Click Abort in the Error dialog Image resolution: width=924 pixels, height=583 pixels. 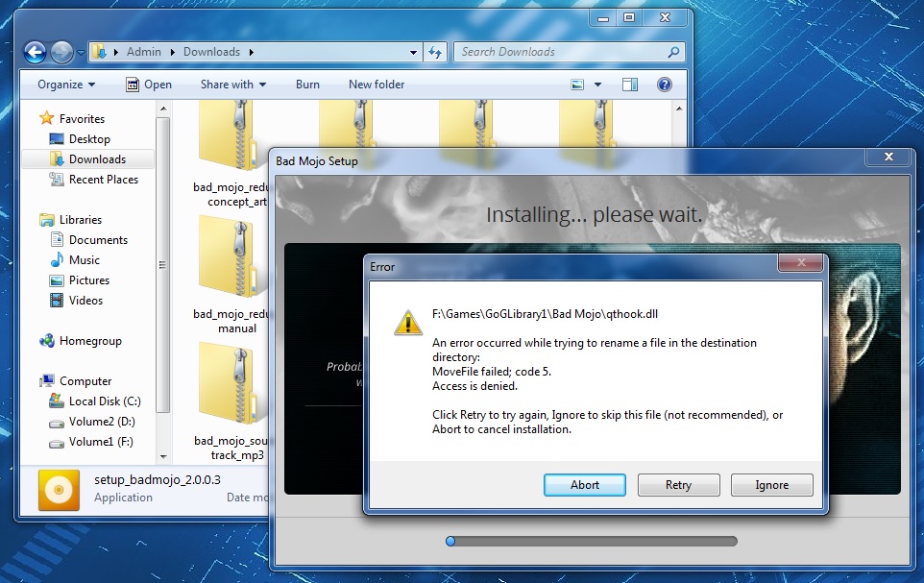coord(585,485)
